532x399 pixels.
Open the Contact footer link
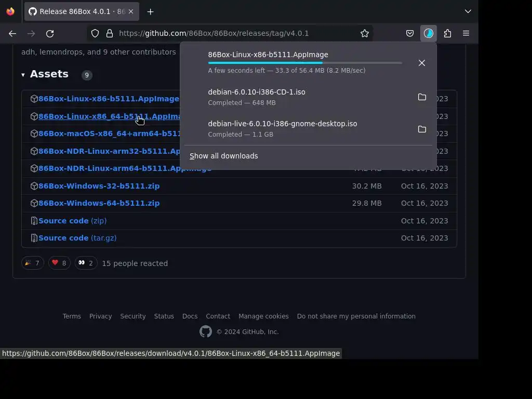click(218, 316)
